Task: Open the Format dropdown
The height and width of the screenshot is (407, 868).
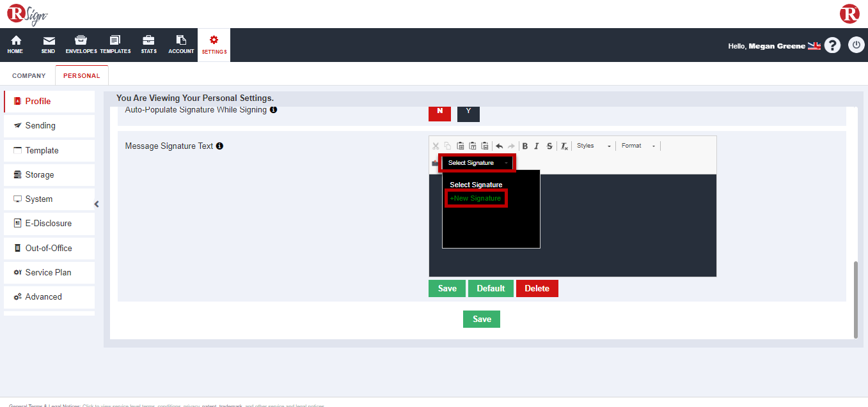Action: point(638,146)
